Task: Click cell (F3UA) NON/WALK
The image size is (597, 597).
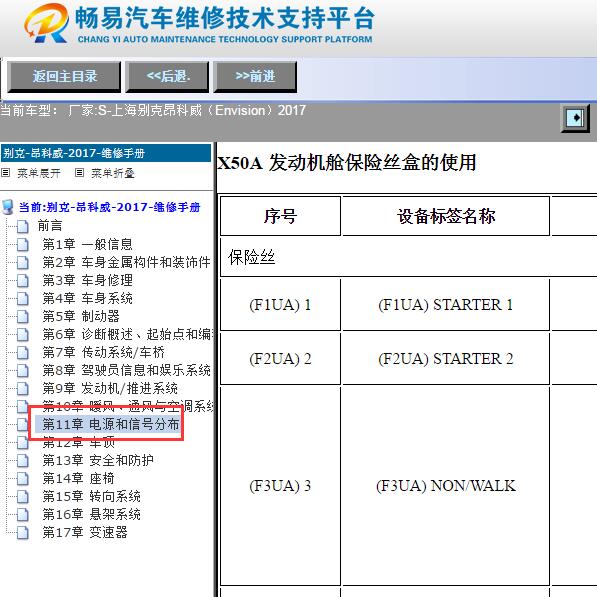Action: (446, 486)
